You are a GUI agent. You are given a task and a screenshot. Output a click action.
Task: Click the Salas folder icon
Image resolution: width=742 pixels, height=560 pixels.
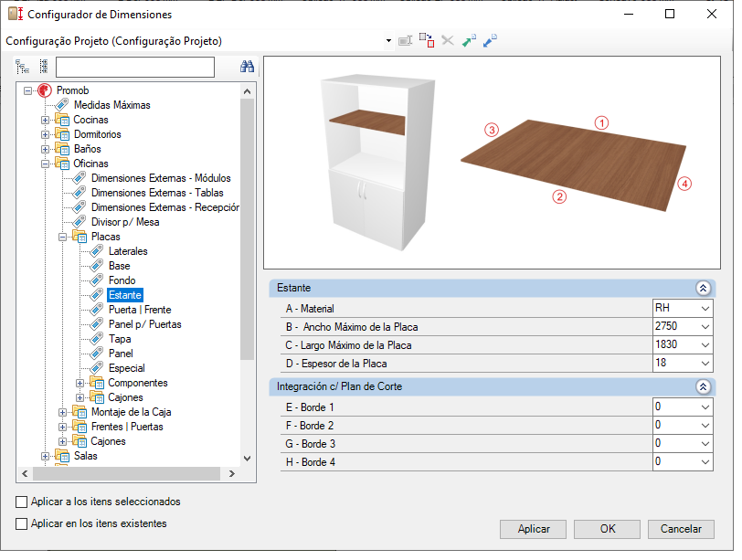[62, 456]
